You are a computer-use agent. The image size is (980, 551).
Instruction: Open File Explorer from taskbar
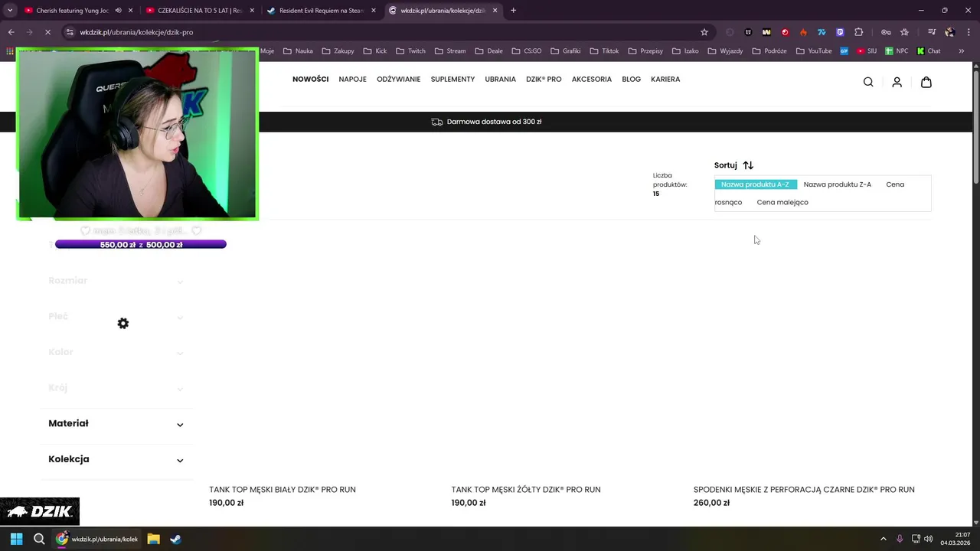coord(153,539)
